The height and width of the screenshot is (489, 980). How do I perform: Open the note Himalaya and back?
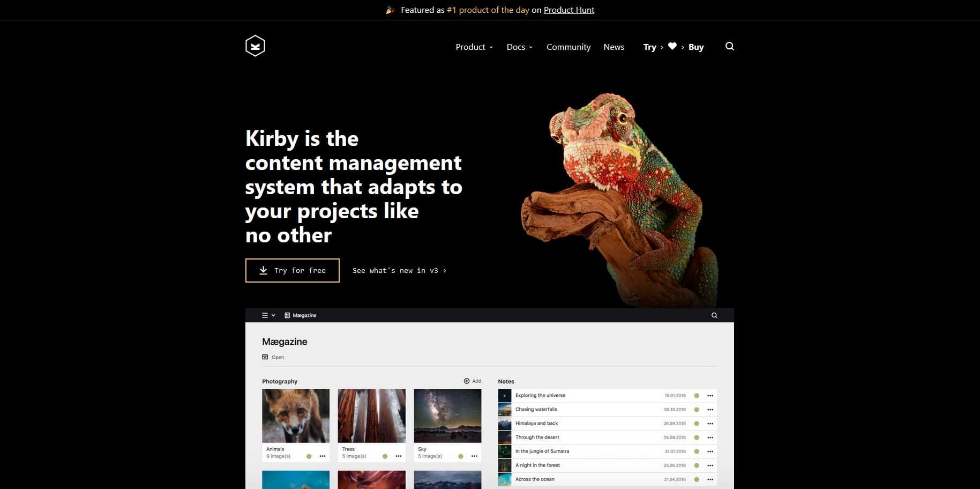[536, 424]
